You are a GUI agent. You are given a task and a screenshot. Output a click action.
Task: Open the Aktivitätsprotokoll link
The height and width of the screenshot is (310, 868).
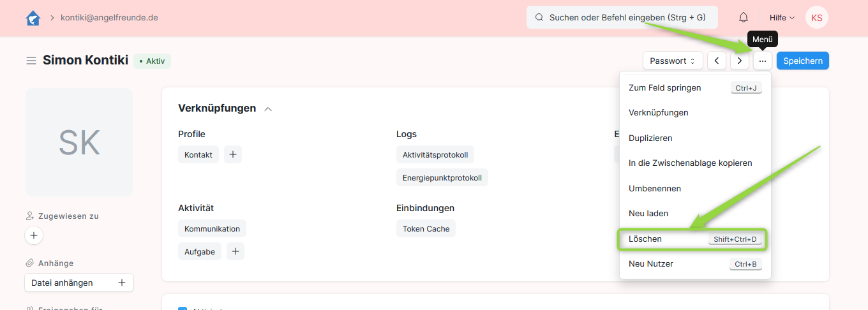[x=435, y=155]
